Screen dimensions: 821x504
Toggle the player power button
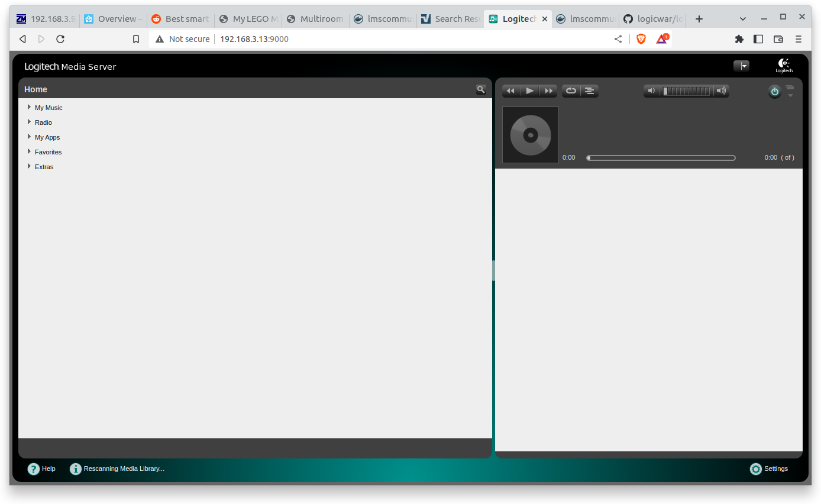[775, 92]
